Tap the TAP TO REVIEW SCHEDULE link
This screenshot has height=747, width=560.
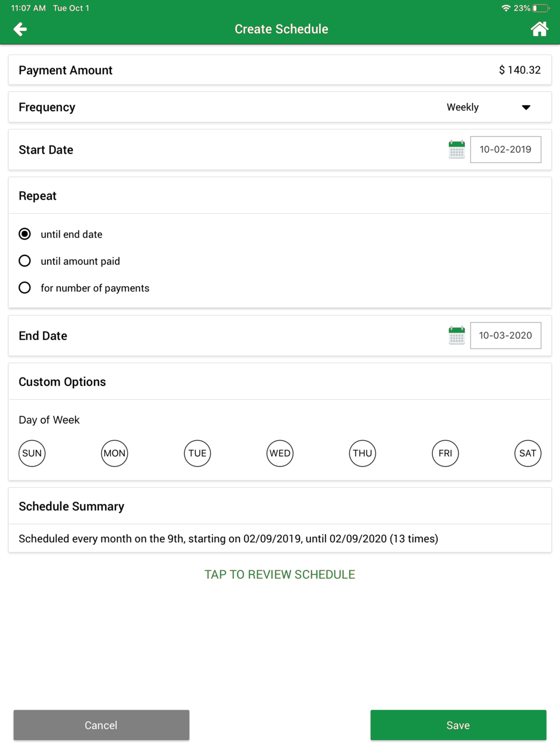(x=280, y=575)
